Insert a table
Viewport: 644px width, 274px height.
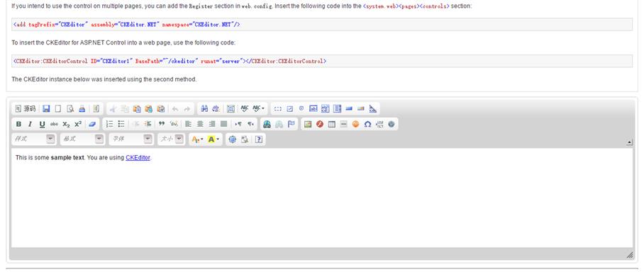click(332, 124)
